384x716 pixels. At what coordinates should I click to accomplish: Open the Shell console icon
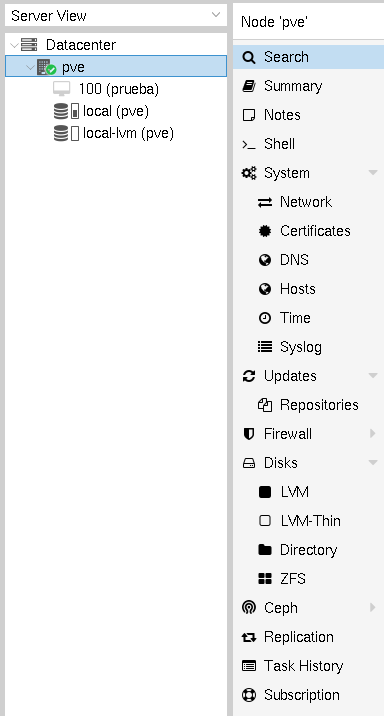(x=248, y=144)
